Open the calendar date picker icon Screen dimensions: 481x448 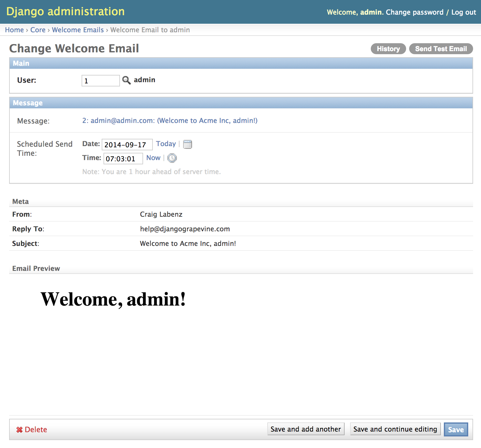188,144
